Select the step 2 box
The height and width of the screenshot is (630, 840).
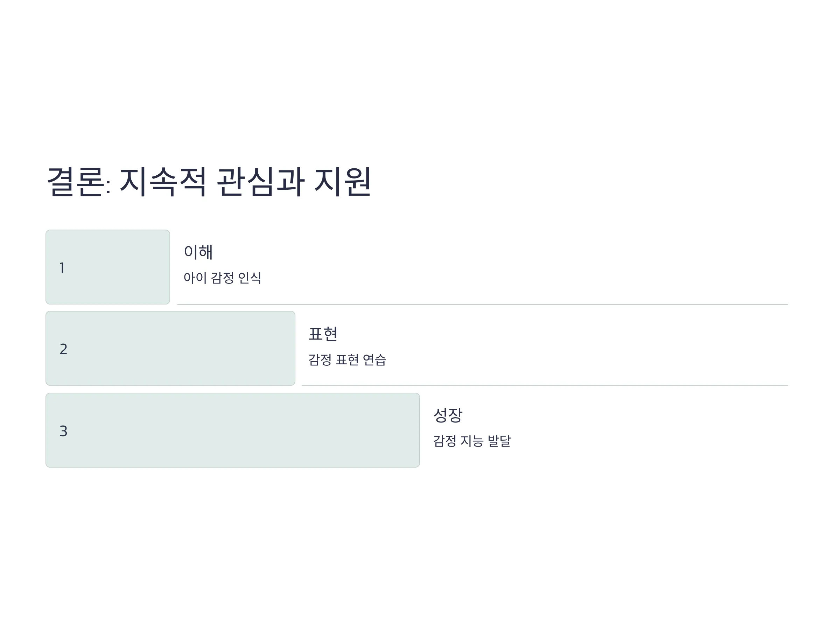pos(170,348)
